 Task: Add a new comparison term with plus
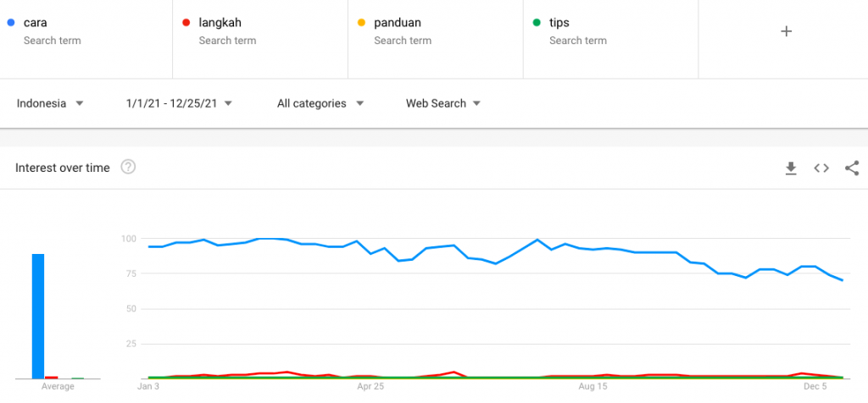point(786,31)
